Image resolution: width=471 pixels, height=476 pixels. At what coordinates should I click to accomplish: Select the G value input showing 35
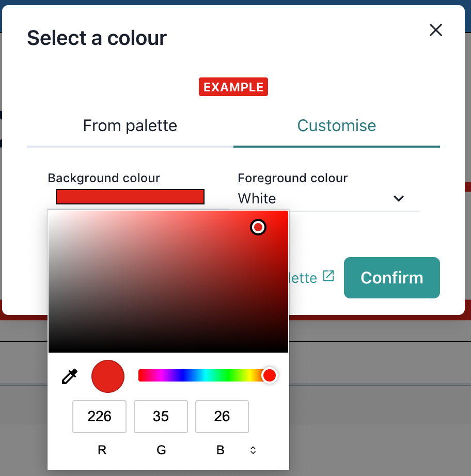tap(161, 417)
